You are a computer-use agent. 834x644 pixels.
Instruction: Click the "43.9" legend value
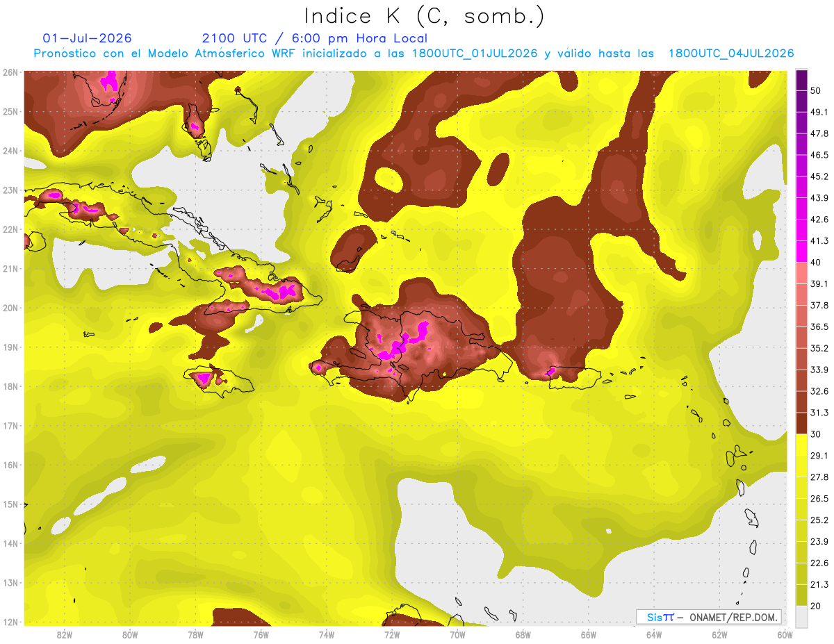(x=819, y=198)
